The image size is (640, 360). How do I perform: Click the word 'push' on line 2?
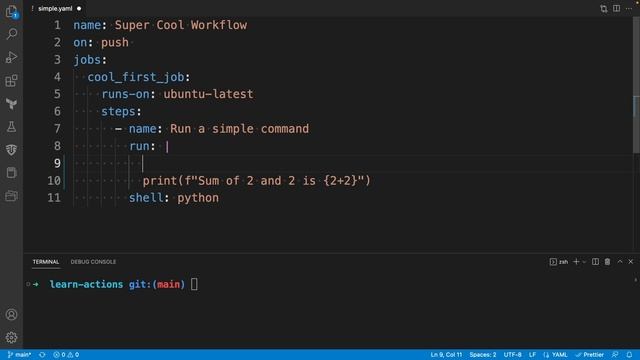[115, 42]
